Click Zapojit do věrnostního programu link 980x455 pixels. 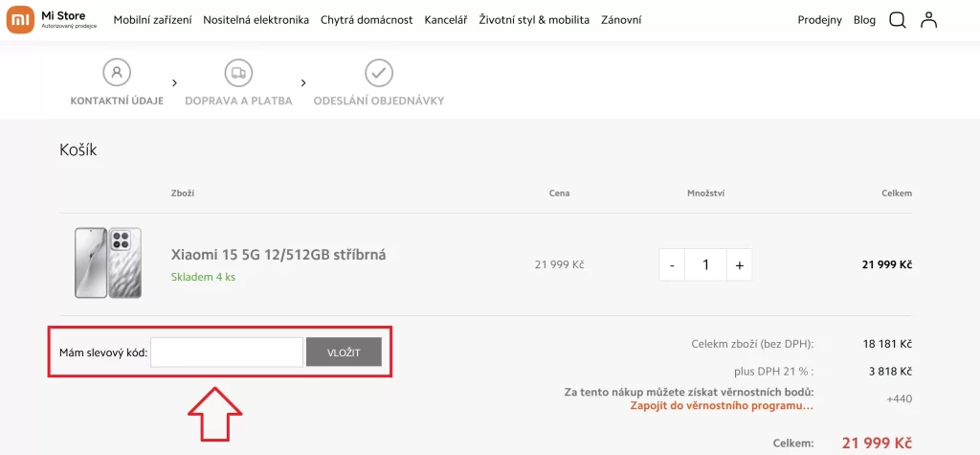pos(722,405)
